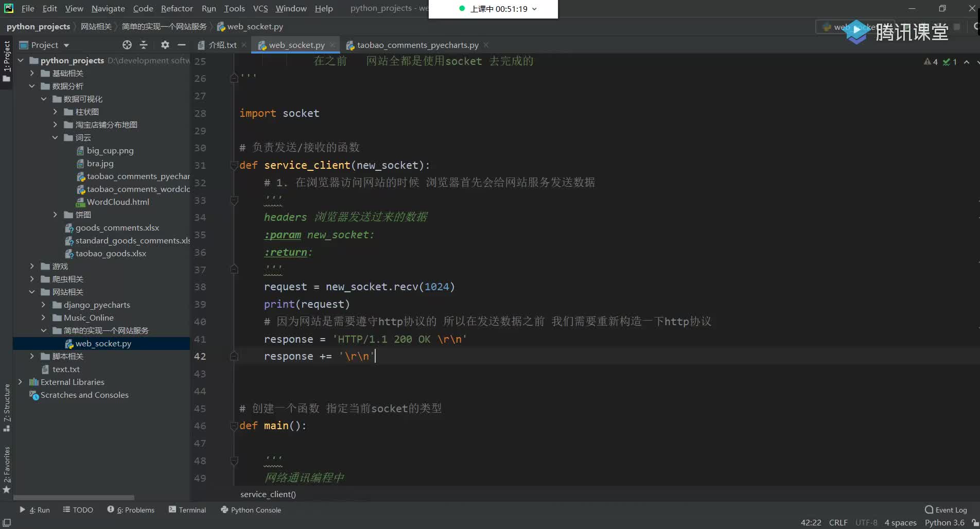Image resolution: width=980 pixels, height=529 pixels.
Task: Expand the 基础相关 folder
Action: pos(32,73)
